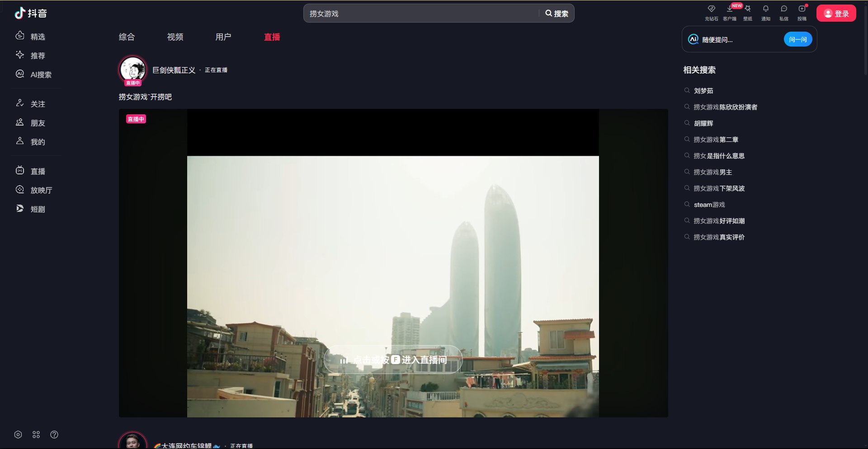Search related term 捞女是指什么意思
This screenshot has width=868, height=449.
click(719, 156)
